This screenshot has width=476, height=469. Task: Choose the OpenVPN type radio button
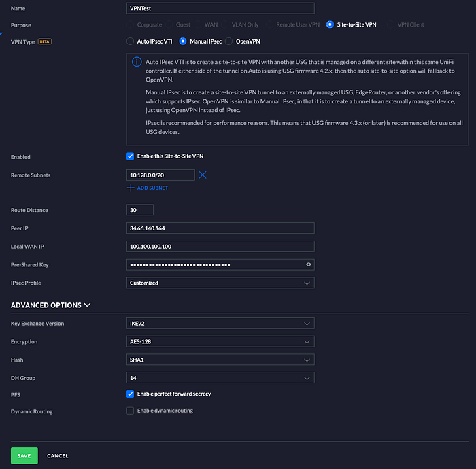click(x=229, y=41)
